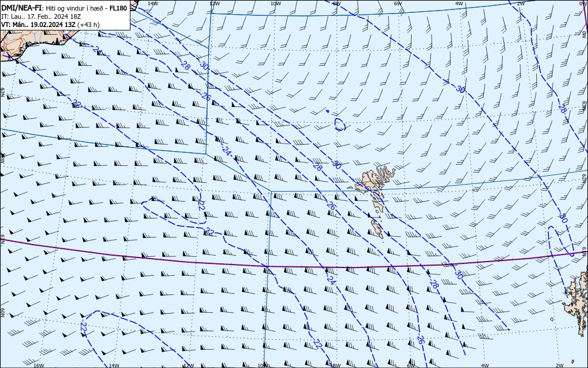The width and height of the screenshot is (588, 368).
Task: Click the DMI/NEA-FI heading in legend
Action: (x=21, y=8)
